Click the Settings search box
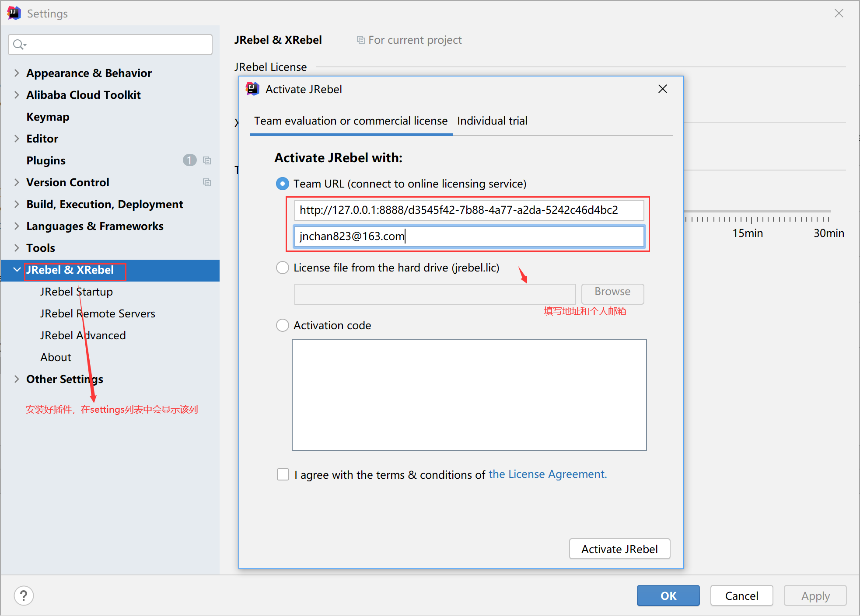 tap(110, 45)
